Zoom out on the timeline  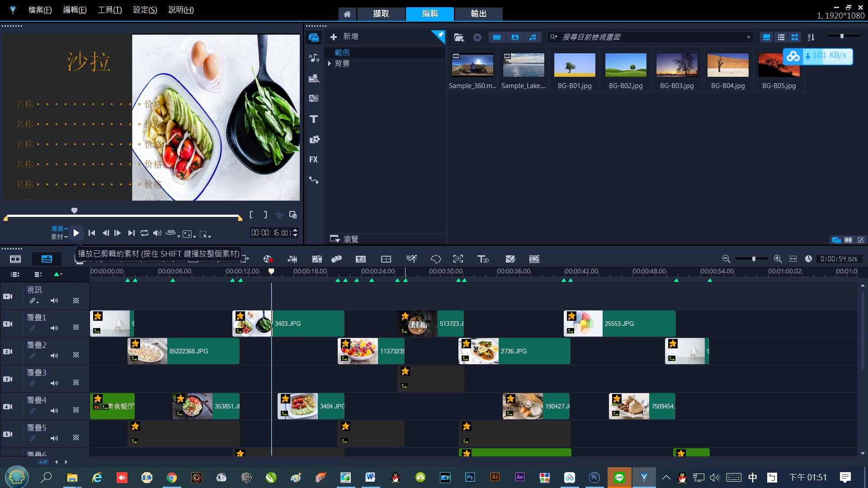click(x=726, y=259)
